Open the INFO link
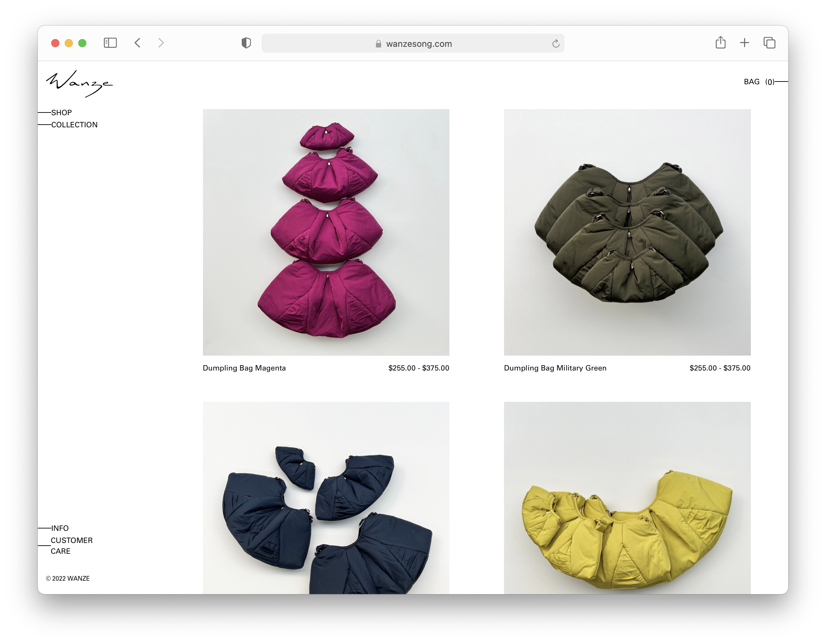826x644 pixels. click(x=60, y=528)
